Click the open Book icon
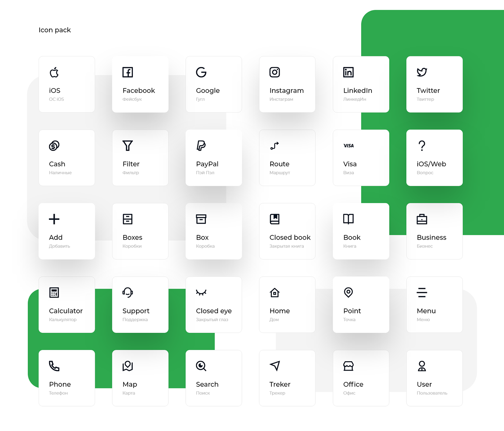 pos(348,219)
